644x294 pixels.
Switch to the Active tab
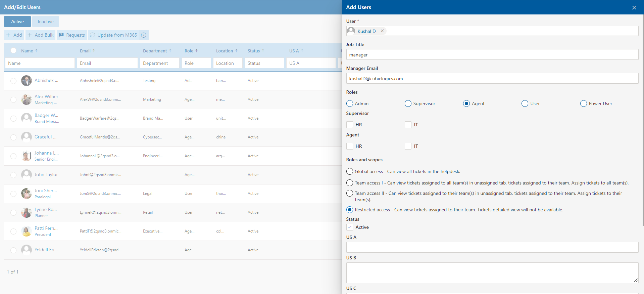(x=17, y=22)
